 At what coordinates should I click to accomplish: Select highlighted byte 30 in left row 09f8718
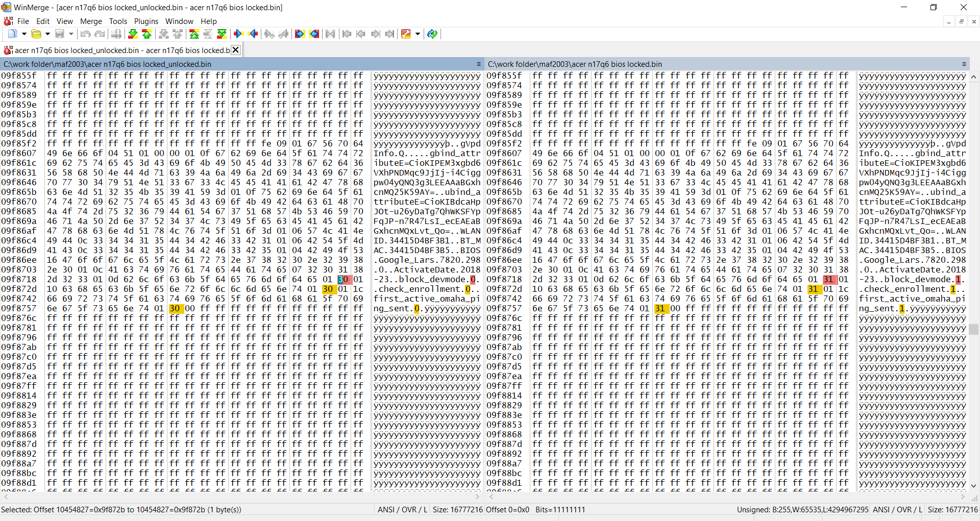(343, 280)
